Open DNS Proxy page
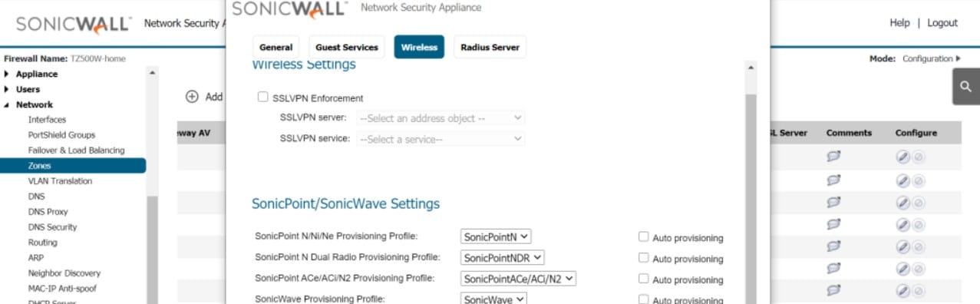 48,212
